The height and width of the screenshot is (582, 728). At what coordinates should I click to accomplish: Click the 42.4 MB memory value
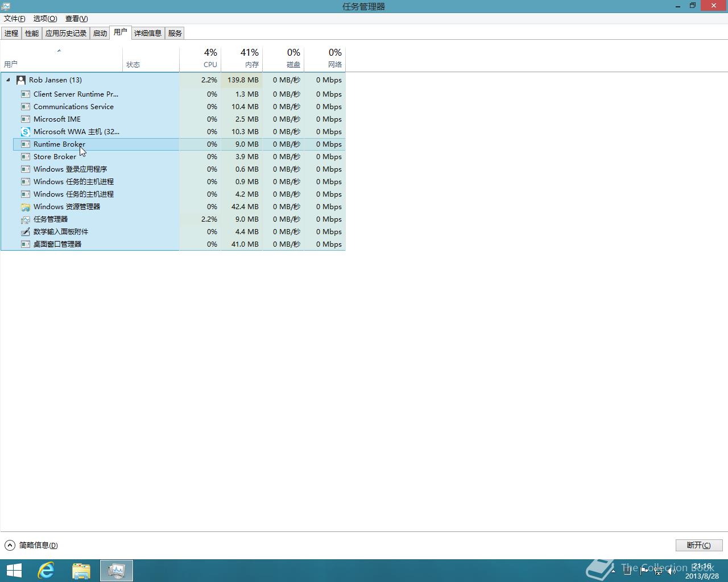245,207
